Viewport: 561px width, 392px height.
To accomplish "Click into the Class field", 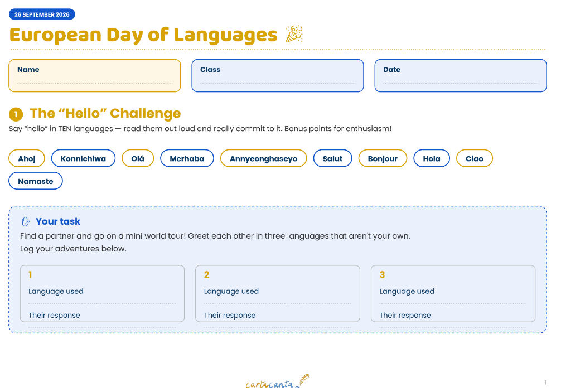I will [278, 75].
